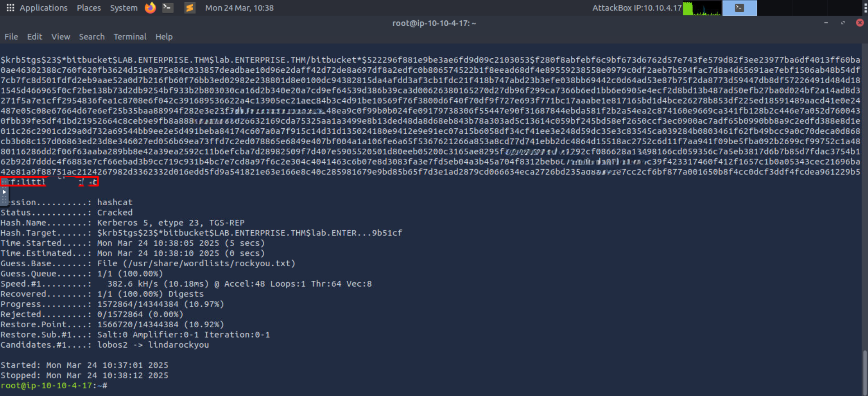Viewport: 868px width, 396px height.
Task: Open the Edit menu
Action: click(x=34, y=37)
